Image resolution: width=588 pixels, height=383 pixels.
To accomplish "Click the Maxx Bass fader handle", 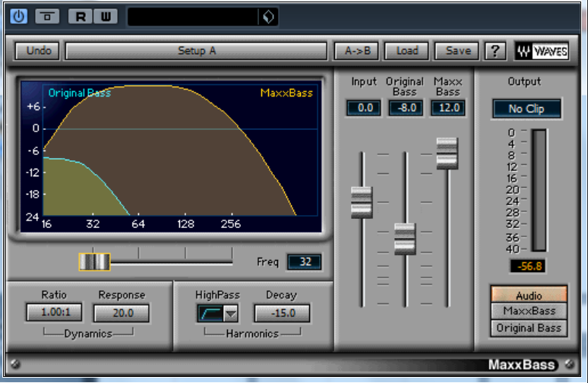I will [447, 154].
